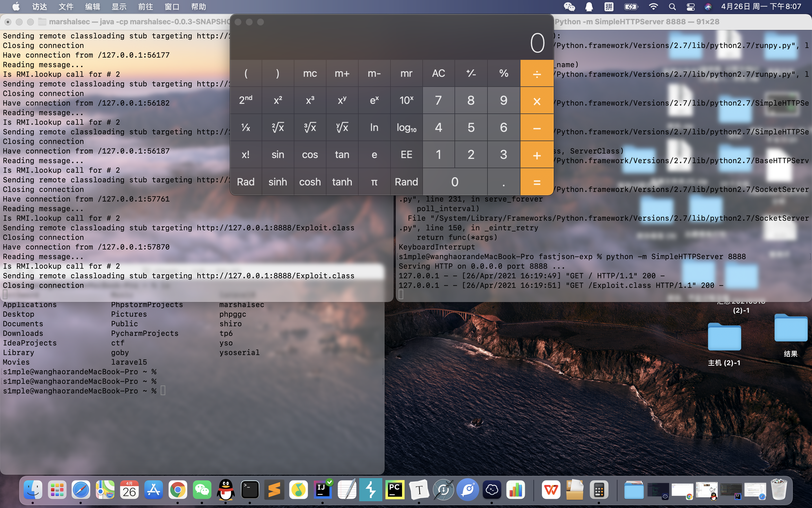Open the Maps app in Dock
This screenshot has height=508, width=812.
point(105,490)
